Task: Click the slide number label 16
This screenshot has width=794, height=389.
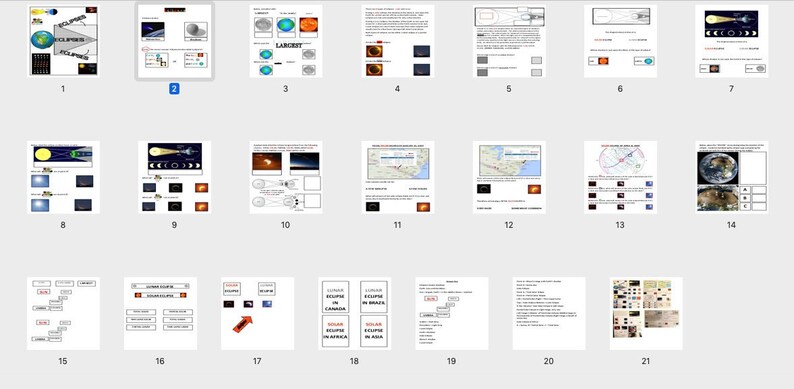Action: coord(160,362)
